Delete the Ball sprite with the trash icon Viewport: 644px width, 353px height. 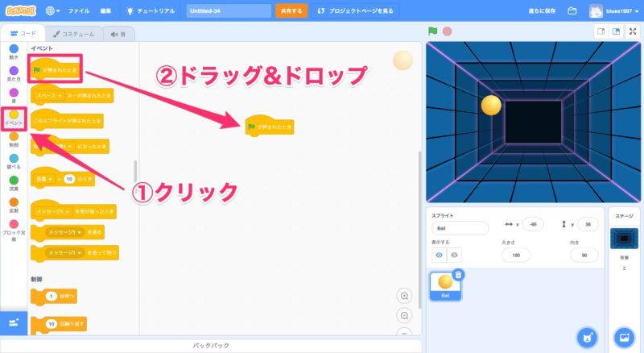pos(458,275)
